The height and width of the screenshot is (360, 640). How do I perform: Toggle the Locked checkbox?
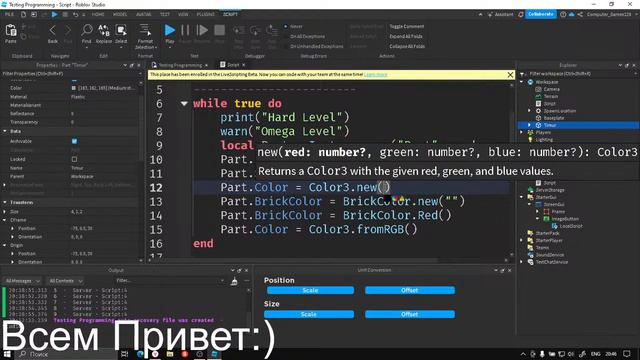pos(74,159)
